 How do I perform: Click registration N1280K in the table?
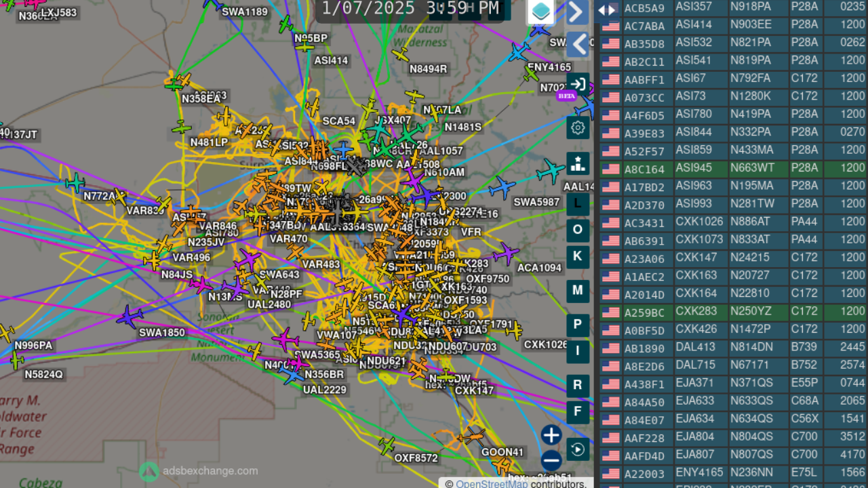tap(751, 96)
